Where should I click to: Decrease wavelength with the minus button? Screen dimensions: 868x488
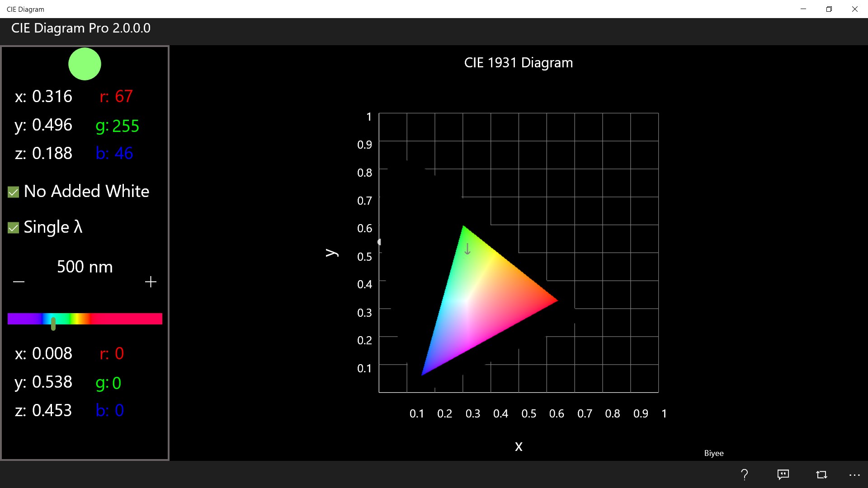point(19,282)
